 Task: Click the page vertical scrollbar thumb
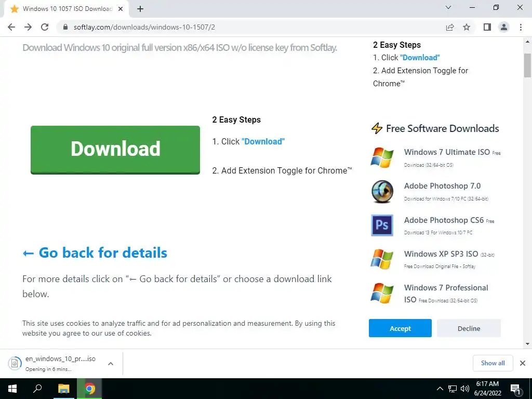527,65
